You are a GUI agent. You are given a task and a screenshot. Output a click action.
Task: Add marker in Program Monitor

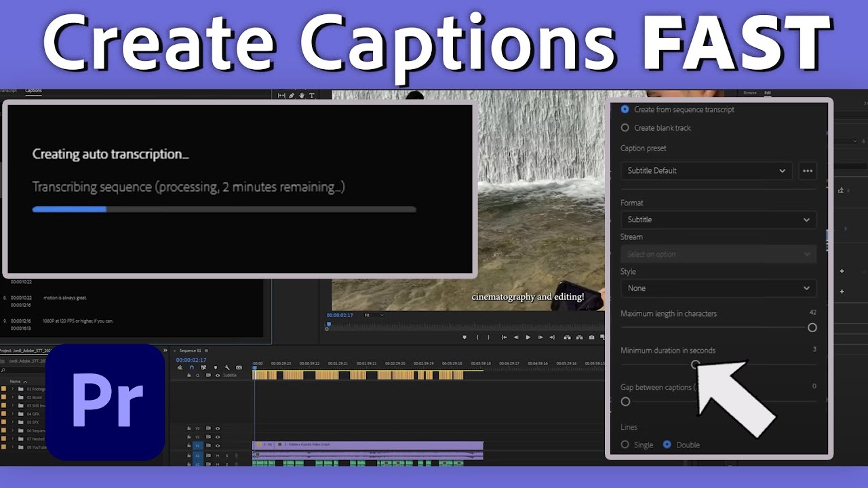[x=465, y=337]
